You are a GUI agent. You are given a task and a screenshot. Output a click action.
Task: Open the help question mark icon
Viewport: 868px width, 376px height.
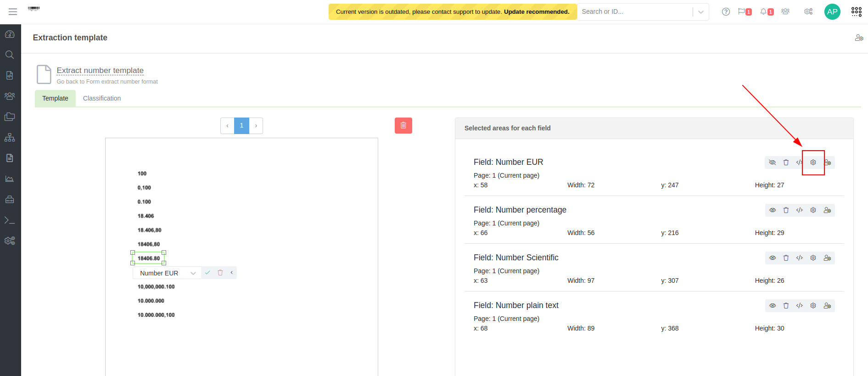(726, 12)
